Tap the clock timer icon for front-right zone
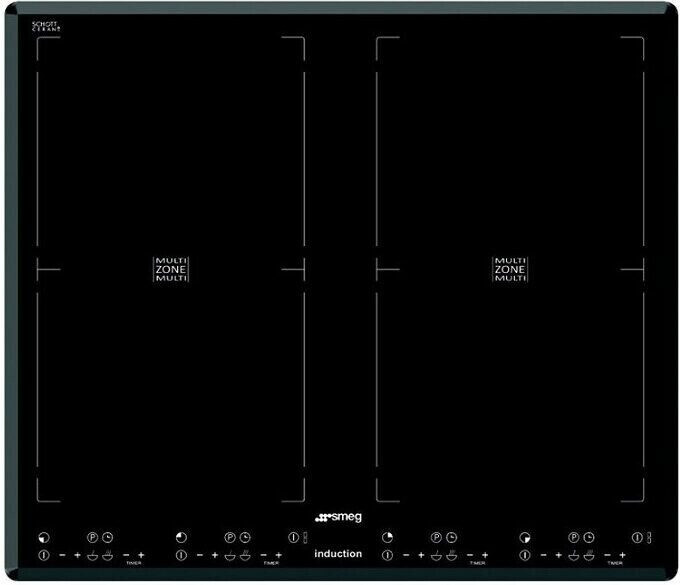The image size is (680, 585). [x=589, y=538]
